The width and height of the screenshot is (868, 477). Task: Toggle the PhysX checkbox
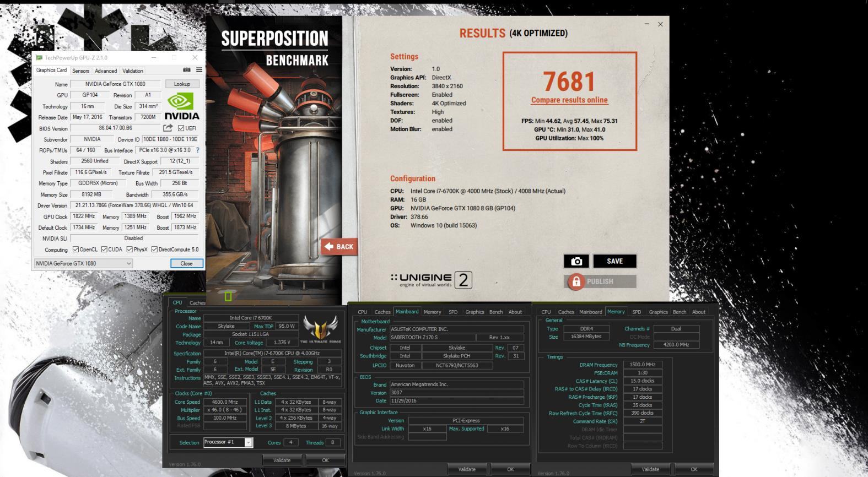pyautogui.click(x=130, y=250)
